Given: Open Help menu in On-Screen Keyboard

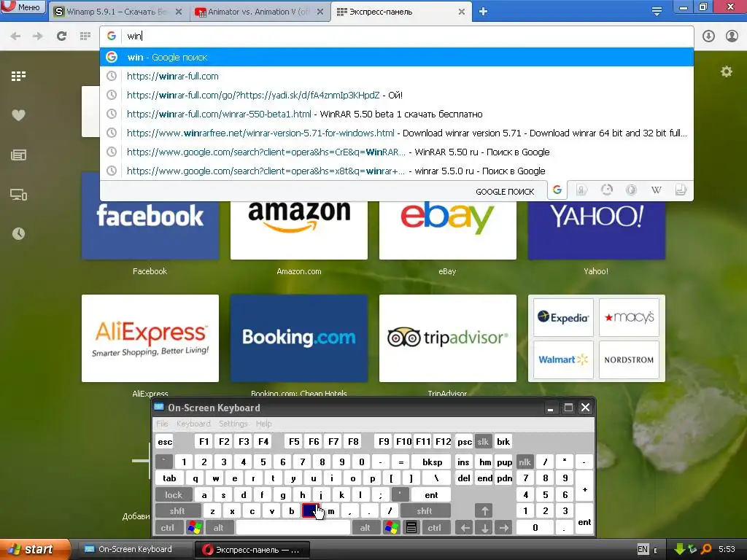Looking at the screenshot, I should 263,424.
